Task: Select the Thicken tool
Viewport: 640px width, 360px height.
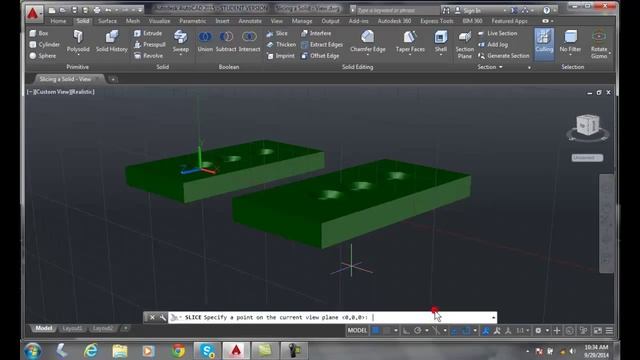Action: 281,44
